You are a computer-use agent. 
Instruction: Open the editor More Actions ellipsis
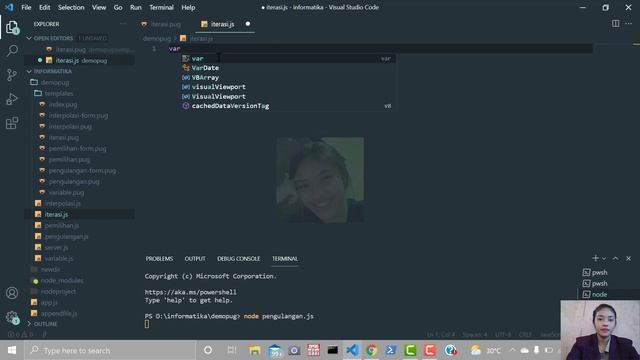tap(629, 24)
